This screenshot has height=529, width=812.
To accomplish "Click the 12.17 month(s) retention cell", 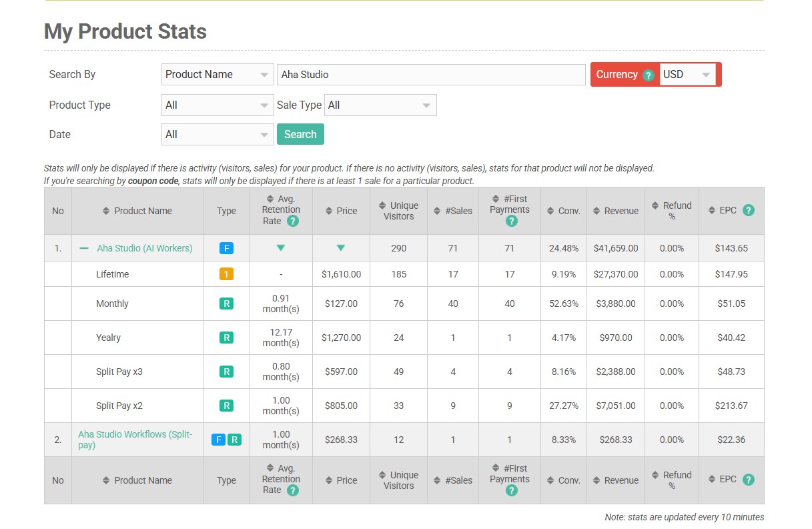I will [x=281, y=338].
